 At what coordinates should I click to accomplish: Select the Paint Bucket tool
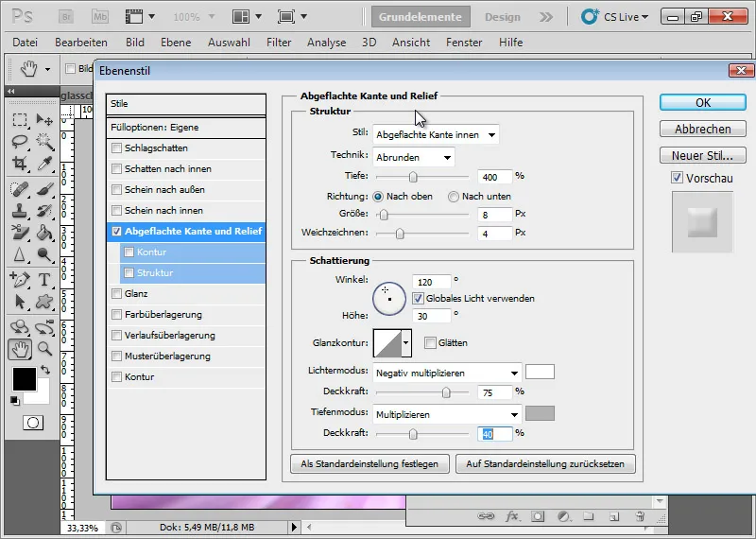[44, 233]
